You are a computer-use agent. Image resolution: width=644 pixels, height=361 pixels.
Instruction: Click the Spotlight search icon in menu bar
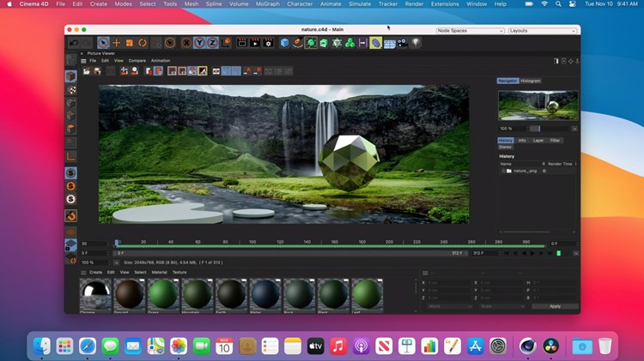click(558, 3)
